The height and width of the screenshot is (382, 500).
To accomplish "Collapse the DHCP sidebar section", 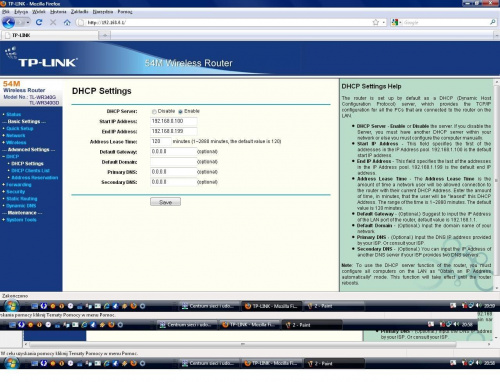I will coord(12,156).
